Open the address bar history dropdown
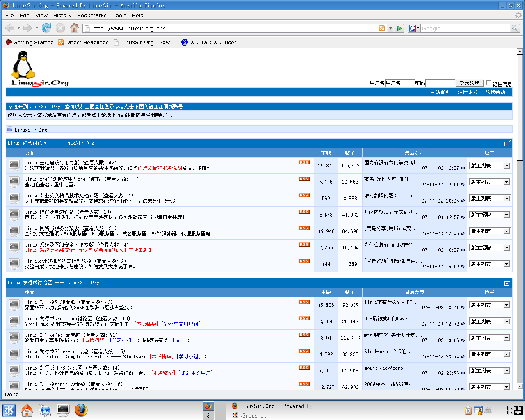Screen dimensions: 525x420 [390, 28]
